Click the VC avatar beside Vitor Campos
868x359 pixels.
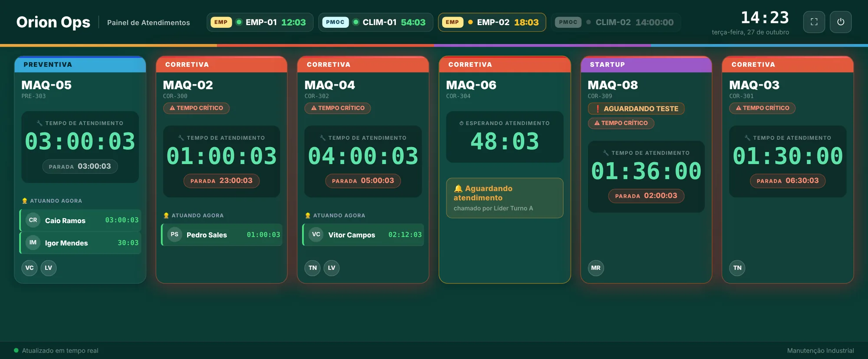(316, 234)
